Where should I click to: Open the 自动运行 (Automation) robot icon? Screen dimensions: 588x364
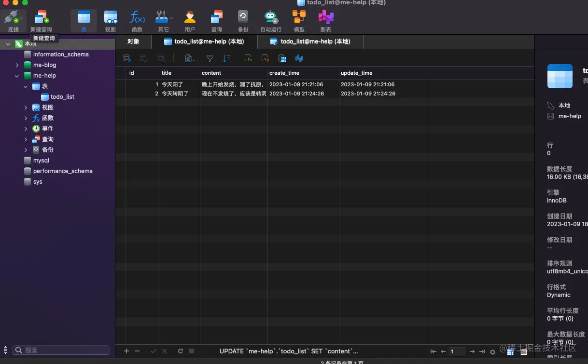[271, 21]
